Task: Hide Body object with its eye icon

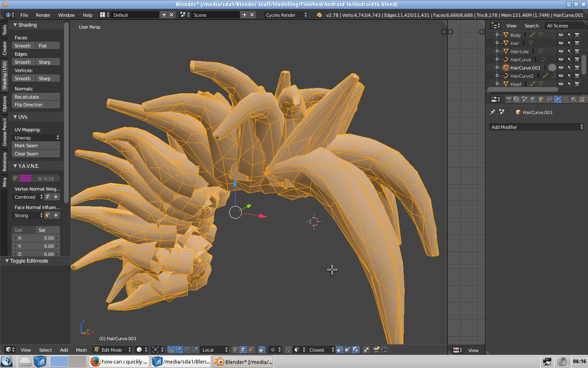Action: click(x=561, y=35)
